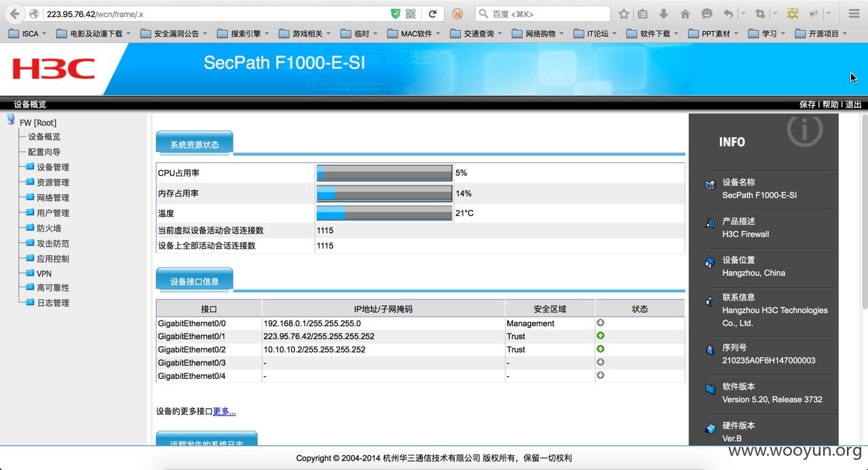Reload the page with the refresh icon
The height and width of the screenshot is (470, 868).
(432, 14)
